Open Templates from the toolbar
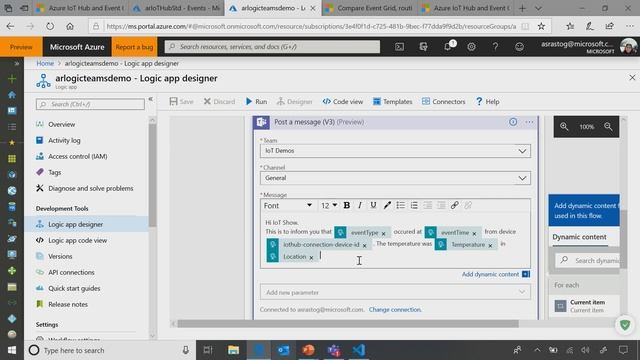The height and width of the screenshot is (360, 640). pos(393,102)
